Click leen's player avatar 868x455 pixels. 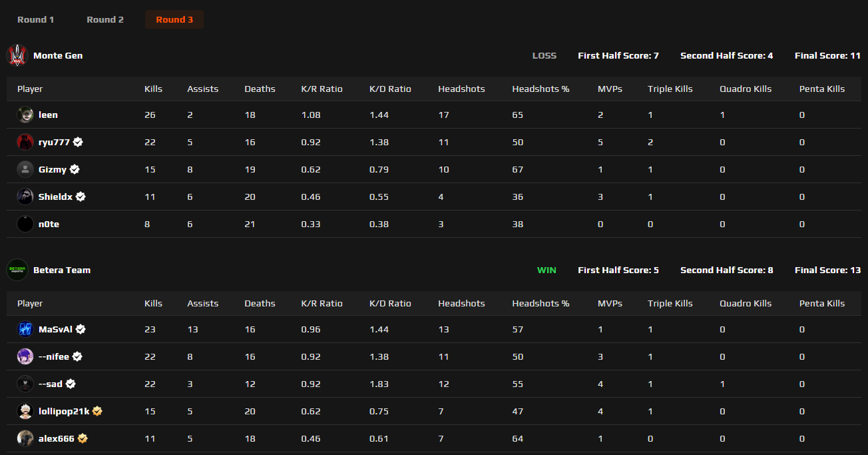point(25,115)
